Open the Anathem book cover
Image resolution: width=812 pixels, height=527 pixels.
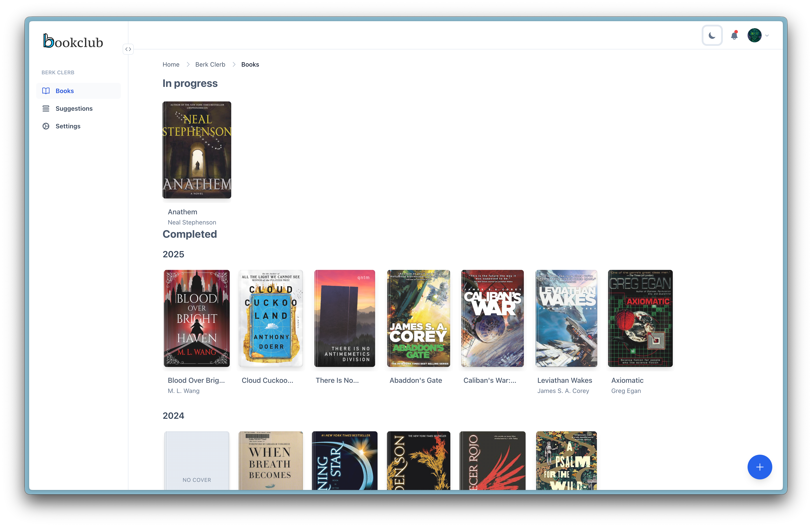tap(197, 150)
